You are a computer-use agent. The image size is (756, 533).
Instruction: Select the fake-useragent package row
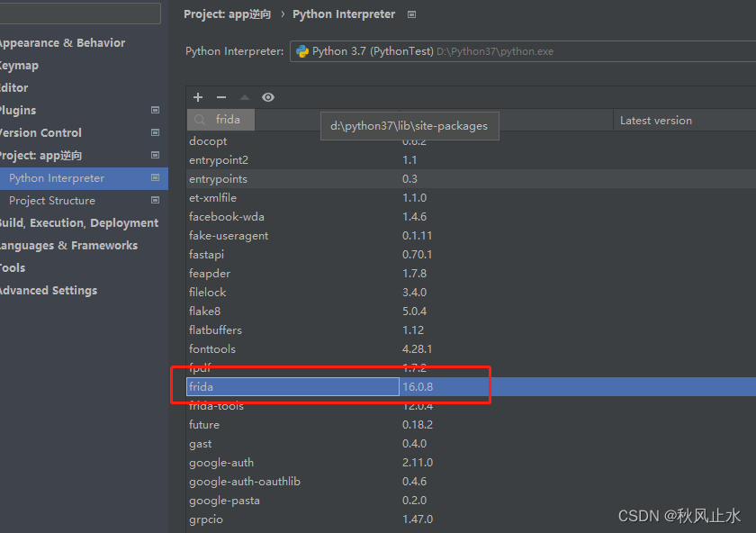click(x=471, y=235)
